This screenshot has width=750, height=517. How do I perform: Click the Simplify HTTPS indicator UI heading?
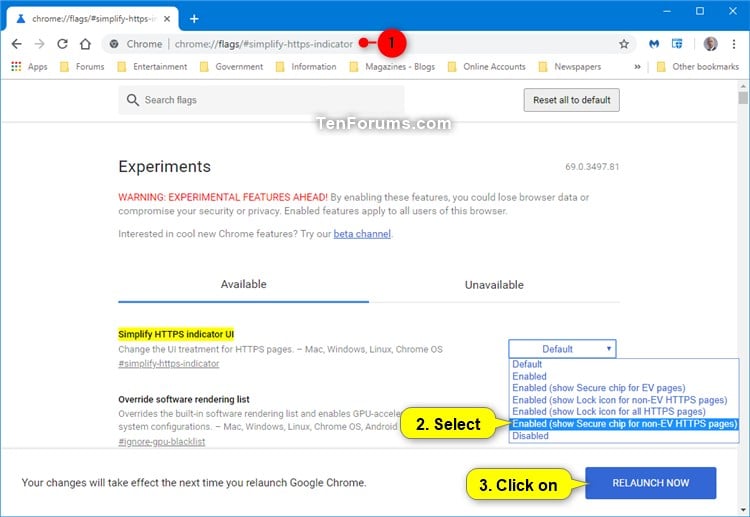[x=176, y=334]
